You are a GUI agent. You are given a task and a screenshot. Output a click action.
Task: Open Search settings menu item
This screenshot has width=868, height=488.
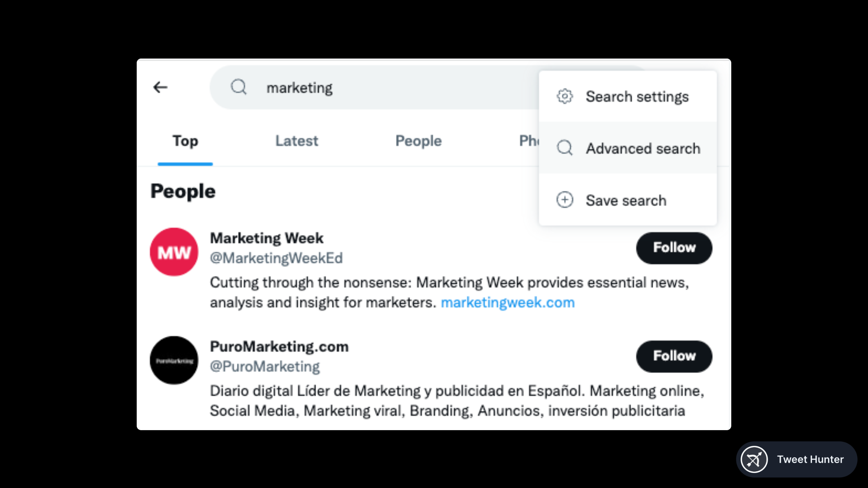[x=637, y=97]
